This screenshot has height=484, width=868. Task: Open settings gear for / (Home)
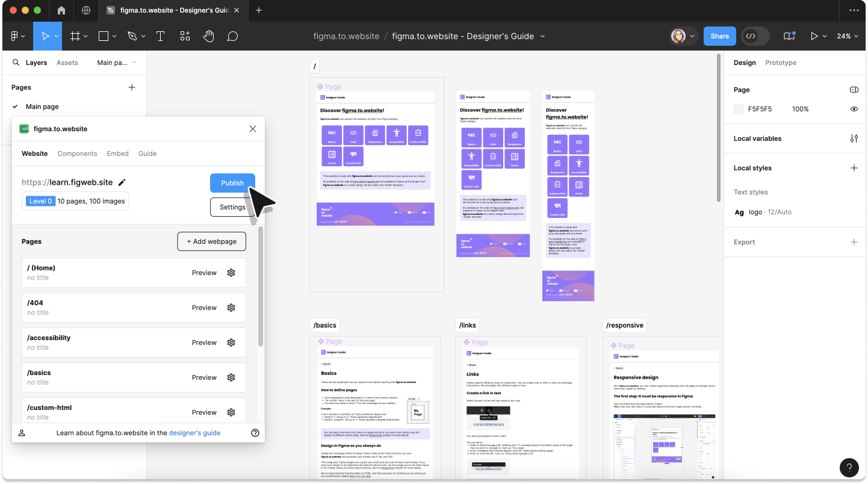(231, 273)
